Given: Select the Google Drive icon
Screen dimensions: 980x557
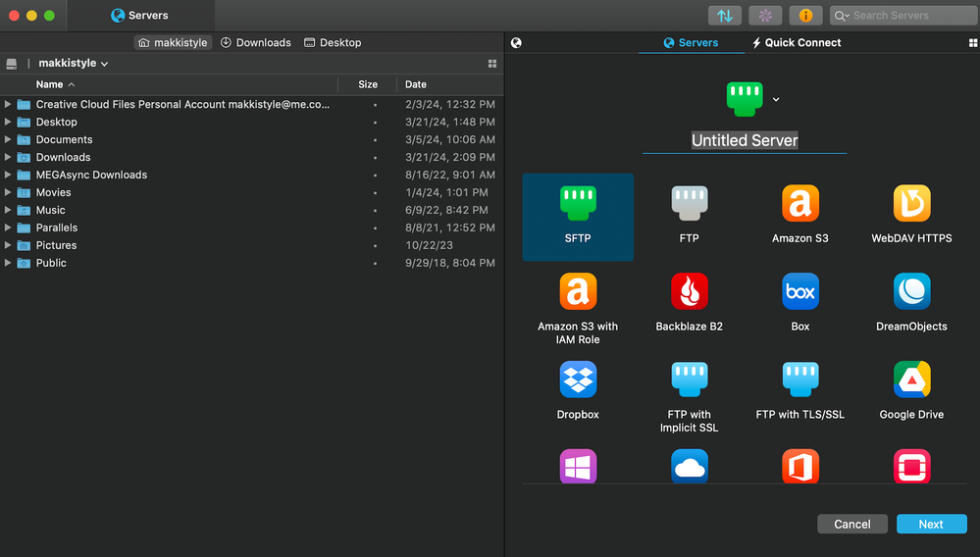Looking at the screenshot, I should pos(911,380).
